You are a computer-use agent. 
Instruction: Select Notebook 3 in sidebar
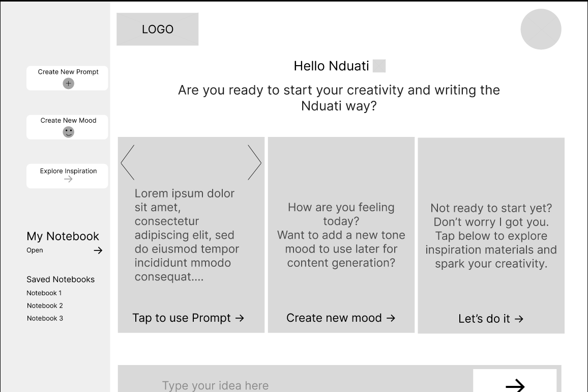click(x=45, y=319)
